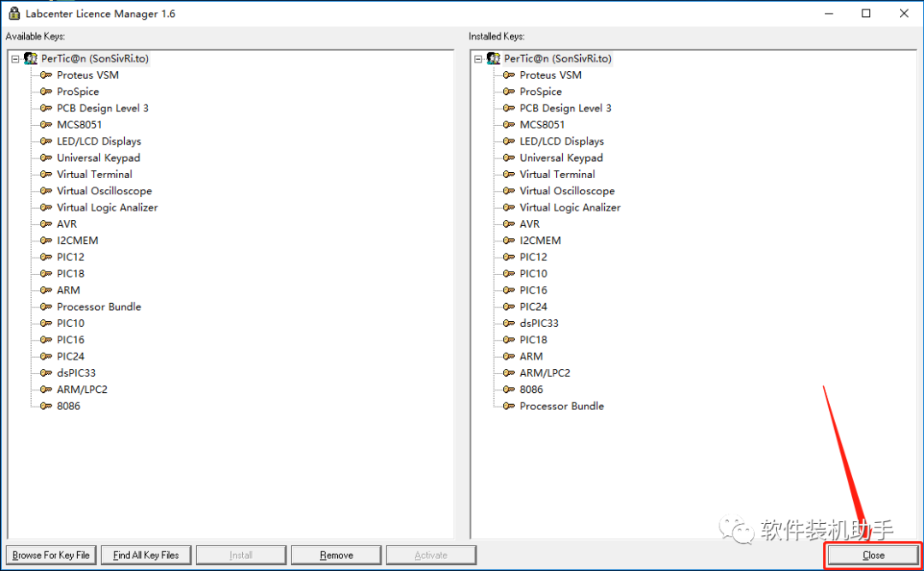Select AVR in the Available Keys list
924x571 pixels.
point(67,223)
